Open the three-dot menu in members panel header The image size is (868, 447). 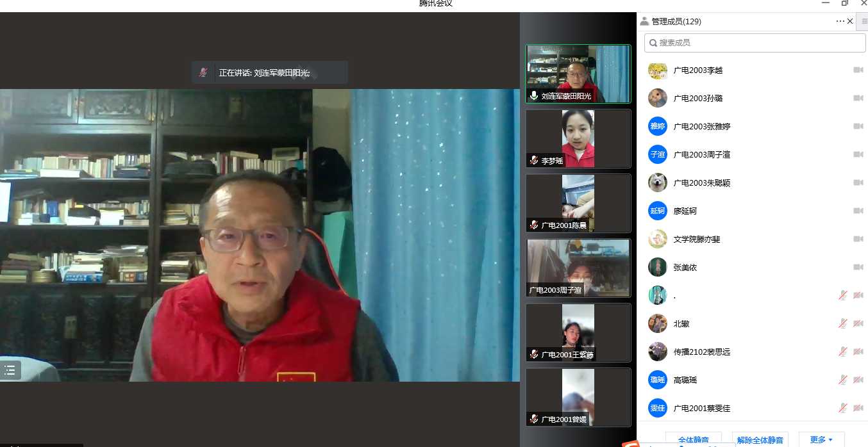[840, 21]
